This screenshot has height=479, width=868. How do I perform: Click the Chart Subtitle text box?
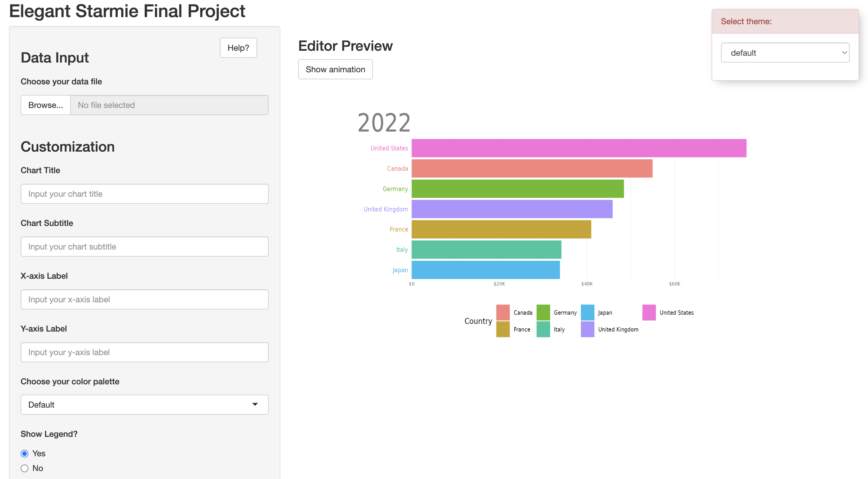pyautogui.click(x=144, y=247)
